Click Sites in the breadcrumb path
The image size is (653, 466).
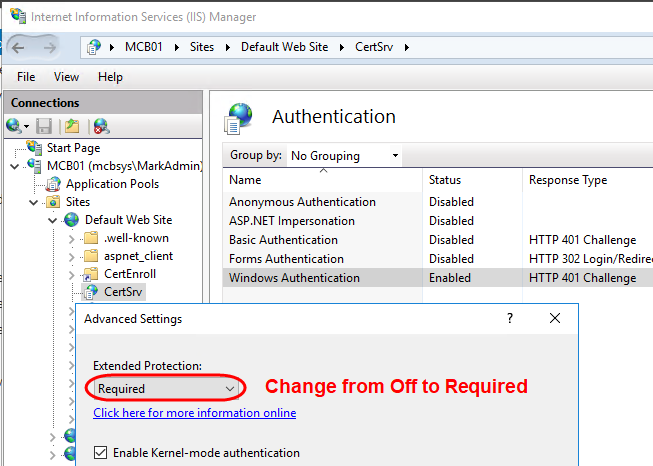click(x=202, y=47)
